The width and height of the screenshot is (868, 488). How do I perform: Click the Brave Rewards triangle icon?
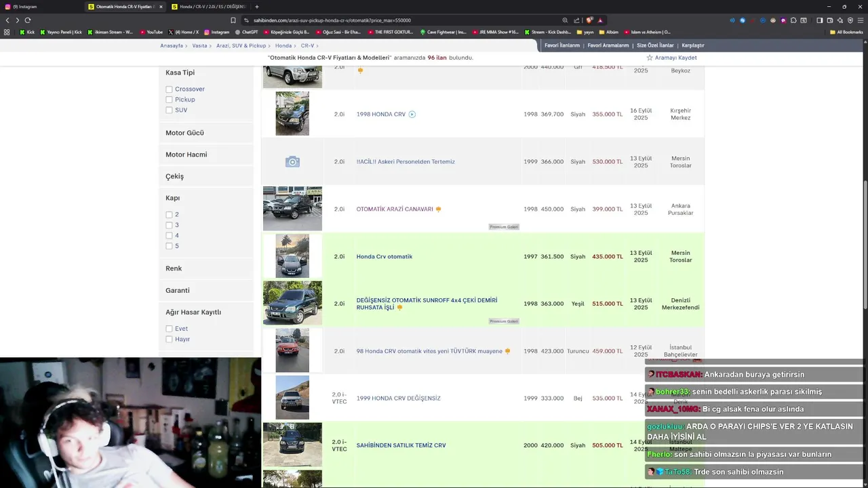pyautogui.click(x=600, y=20)
